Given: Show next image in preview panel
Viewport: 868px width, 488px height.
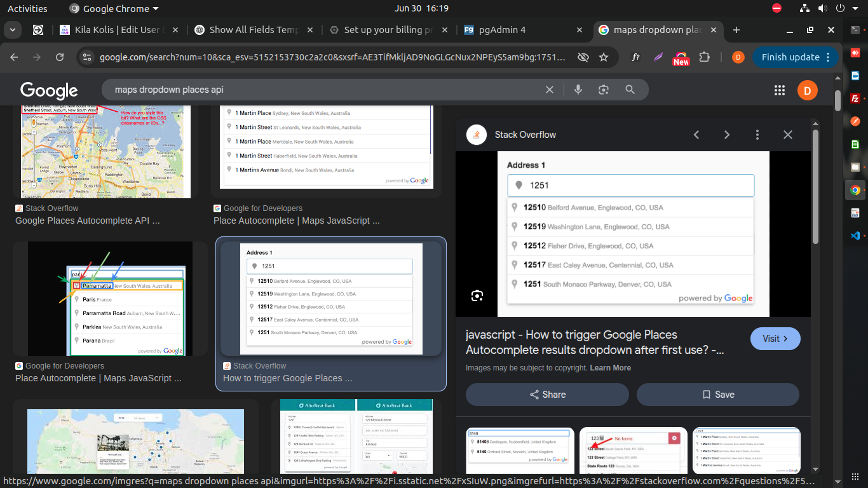Looking at the screenshot, I should (x=727, y=135).
